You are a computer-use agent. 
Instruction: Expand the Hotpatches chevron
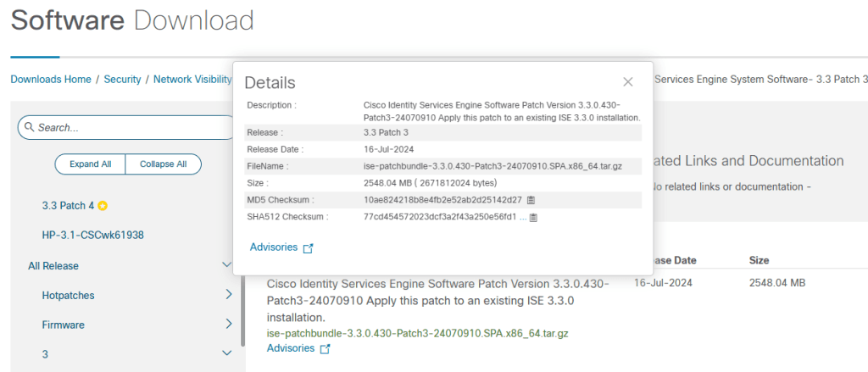pos(228,295)
